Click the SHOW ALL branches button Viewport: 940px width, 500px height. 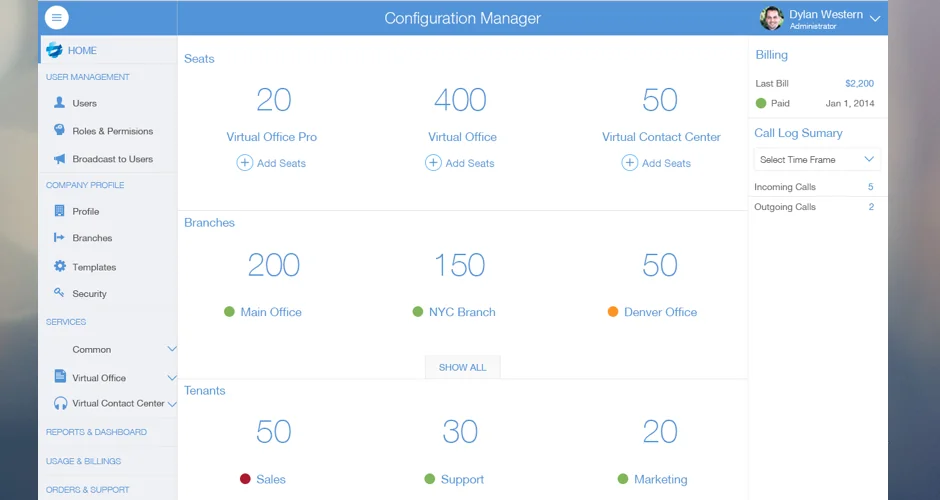[x=462, y=367]
